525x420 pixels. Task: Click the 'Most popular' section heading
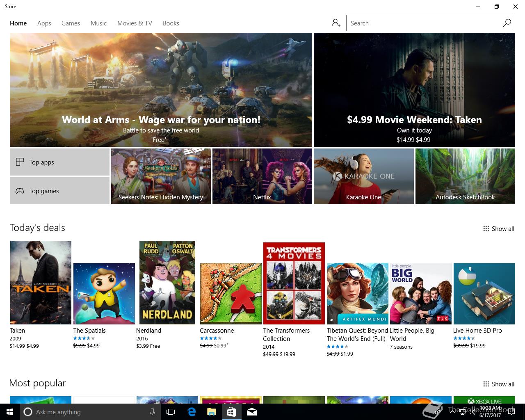(37, 383)
